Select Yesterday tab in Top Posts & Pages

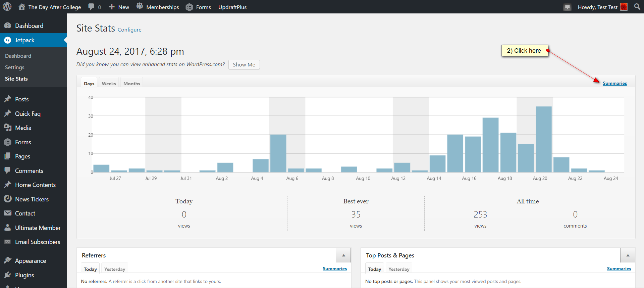[x=399, y=269]
